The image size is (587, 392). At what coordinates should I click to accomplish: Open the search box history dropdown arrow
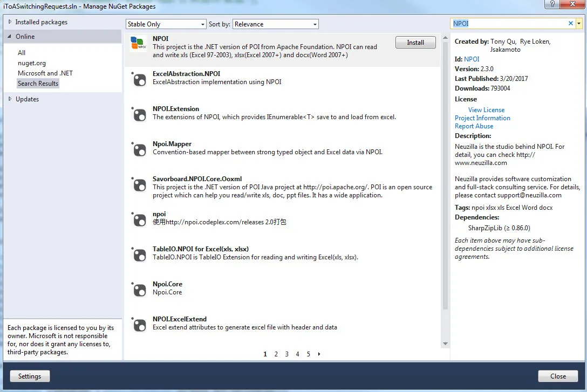tap(579, 23)
